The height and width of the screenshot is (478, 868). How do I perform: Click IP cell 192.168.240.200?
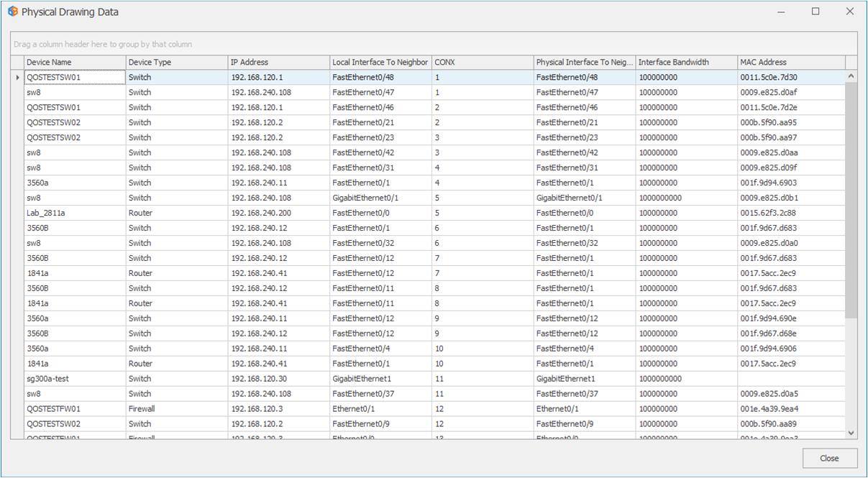tap(279, 213)
